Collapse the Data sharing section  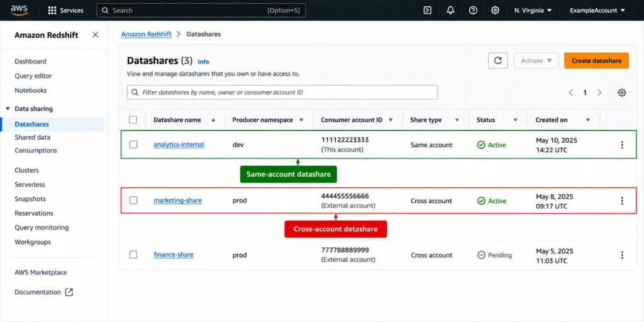8,109
